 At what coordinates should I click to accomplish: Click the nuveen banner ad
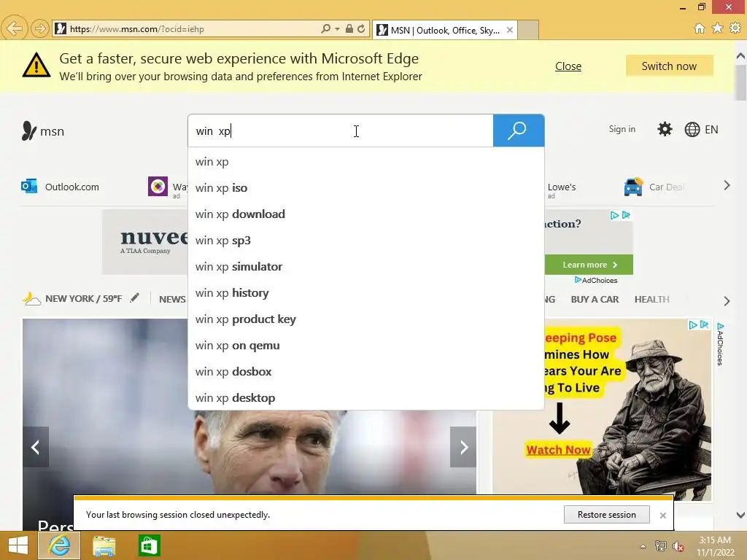click(145, 242)
